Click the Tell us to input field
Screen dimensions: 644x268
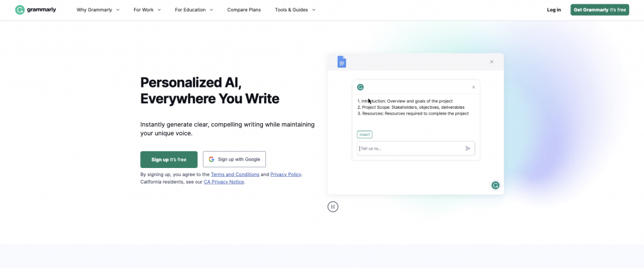click(x=416, y=148)
